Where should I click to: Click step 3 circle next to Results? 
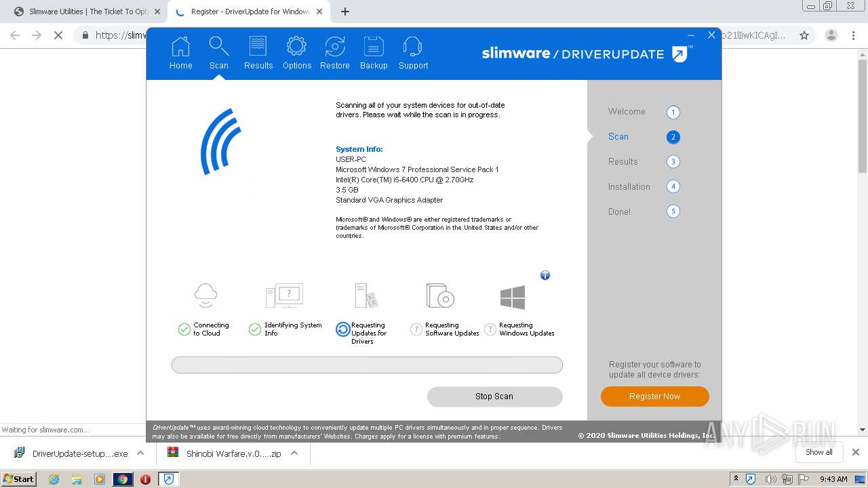[x=673, y=161]
